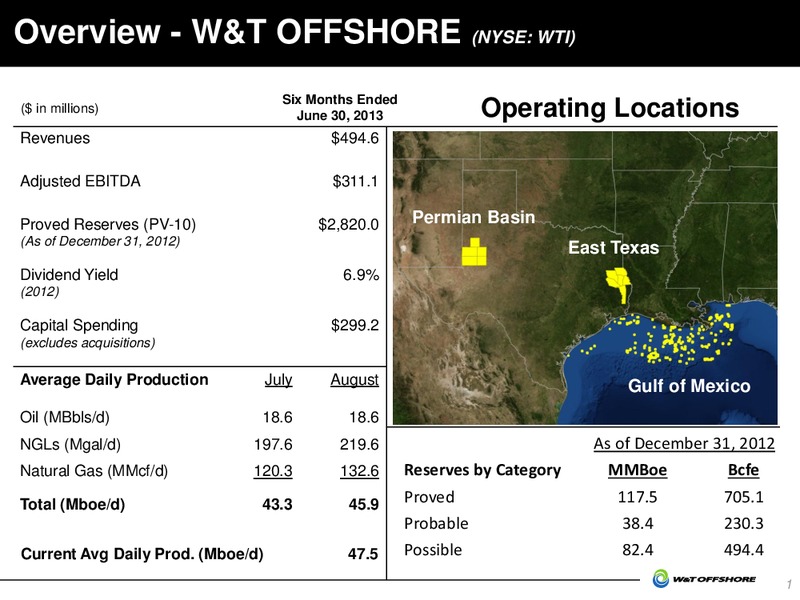Image resolution: width=800 pixels, height=600 pixels.
Task: Select the "Revenues" row label
Action: click(x=55, y=138)
